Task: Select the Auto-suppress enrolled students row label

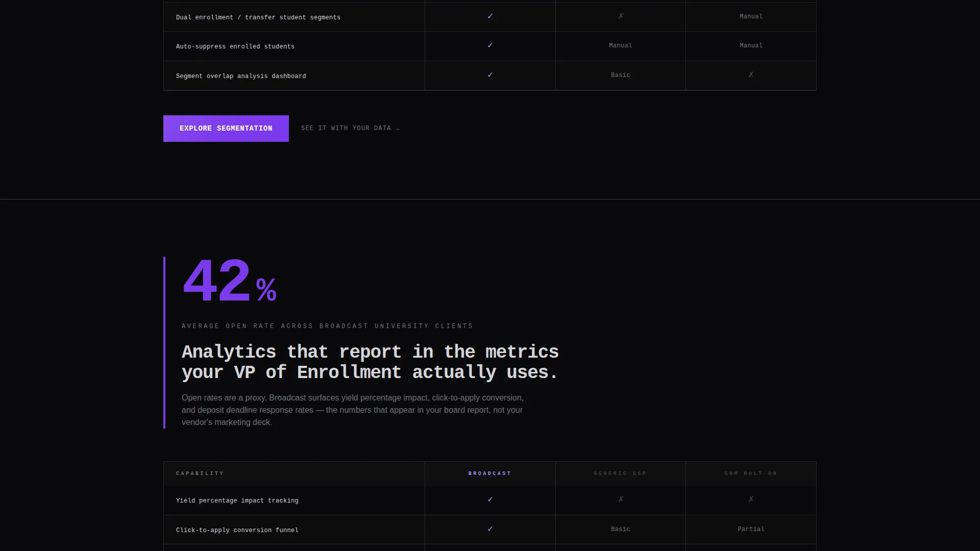Action: 235,46
